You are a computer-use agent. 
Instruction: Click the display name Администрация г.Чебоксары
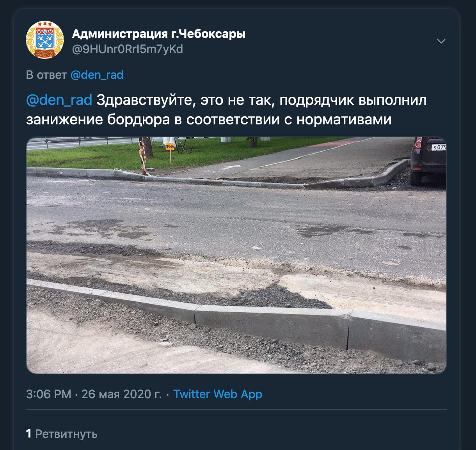(159, 34)
